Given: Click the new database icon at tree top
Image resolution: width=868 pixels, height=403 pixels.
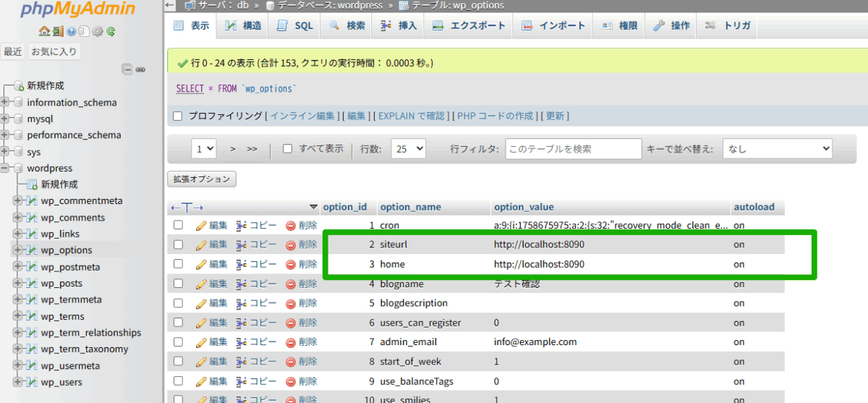Looking at the screenshot, I should (x=19, y=85).
